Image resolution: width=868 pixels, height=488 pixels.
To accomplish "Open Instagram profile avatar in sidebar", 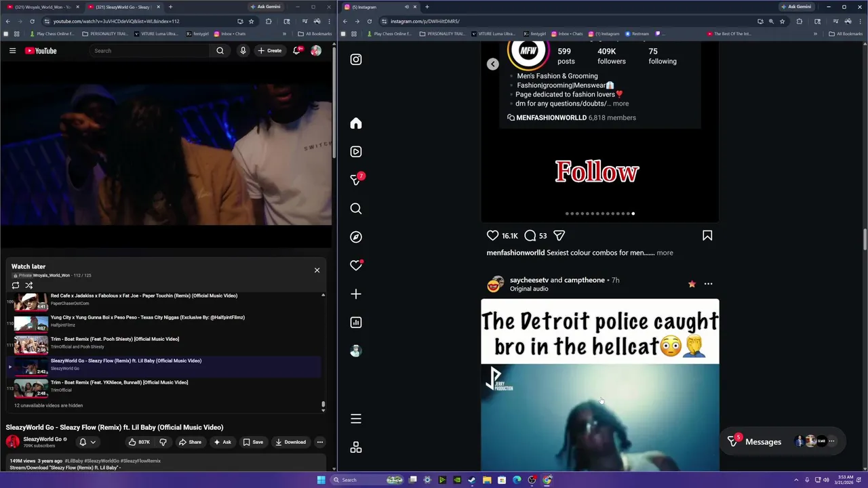I will (x=356, y=351).
